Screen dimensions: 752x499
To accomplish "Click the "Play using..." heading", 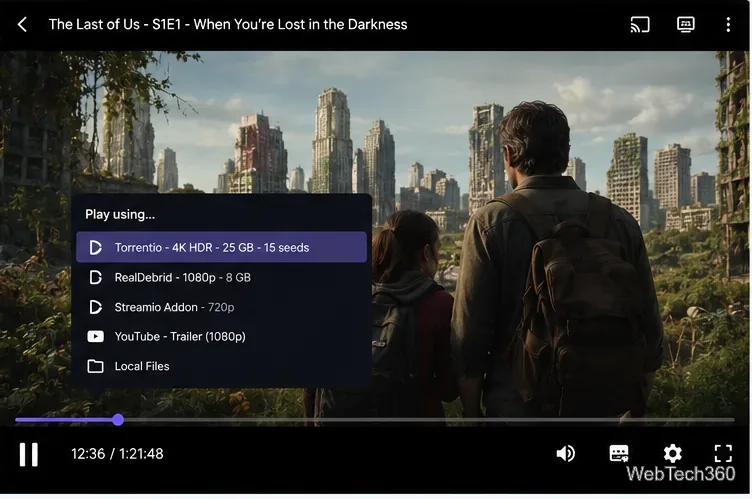I will click(120, 214).
